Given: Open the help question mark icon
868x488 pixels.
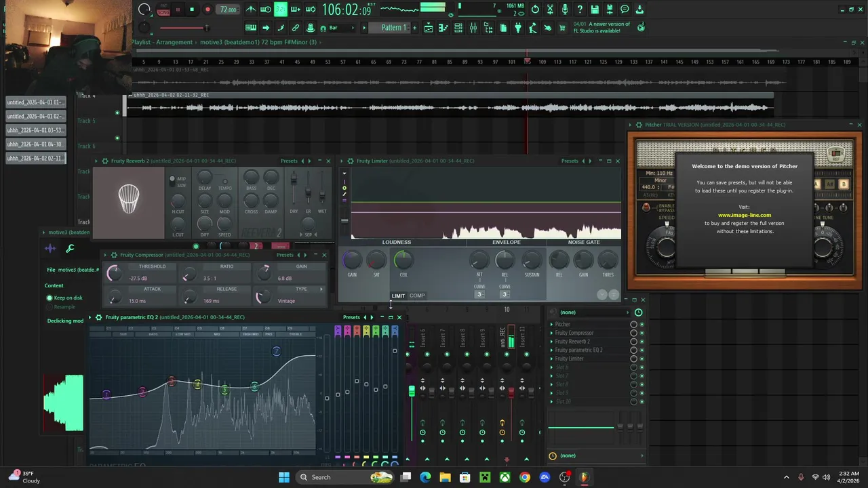Looking at the screenshot, I should click(580, 9).
